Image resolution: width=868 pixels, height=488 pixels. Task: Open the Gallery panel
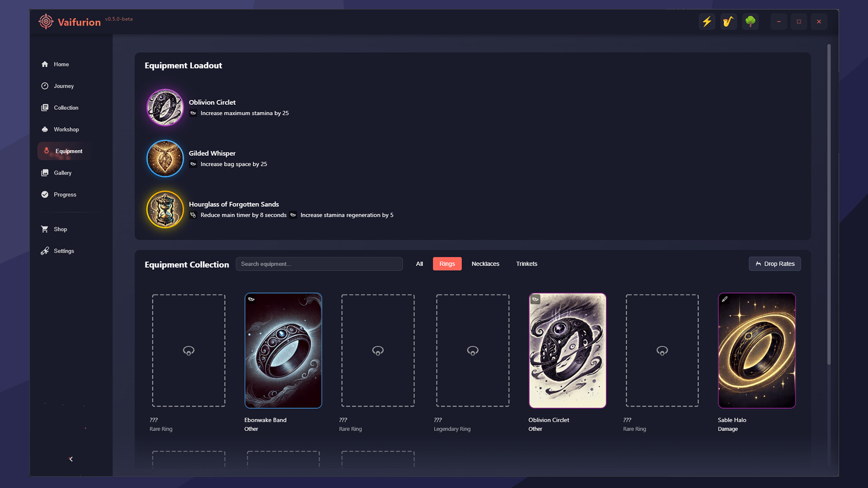click(62, 173)
